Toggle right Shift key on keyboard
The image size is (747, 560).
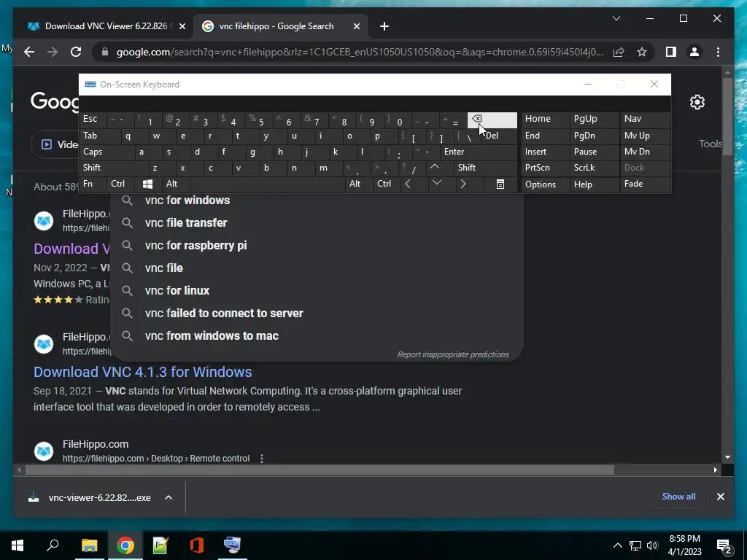(x=485, y=167)
